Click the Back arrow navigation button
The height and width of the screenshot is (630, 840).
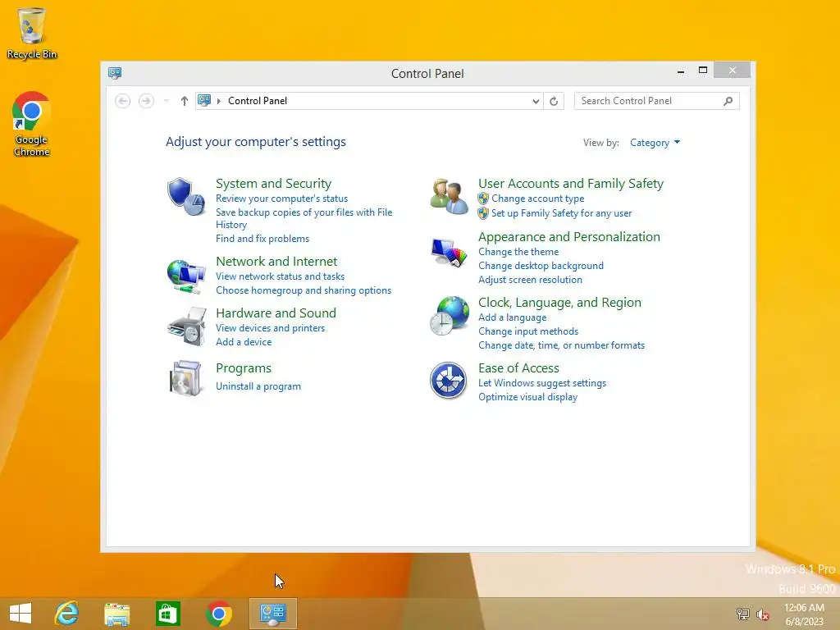pos(123,101)
